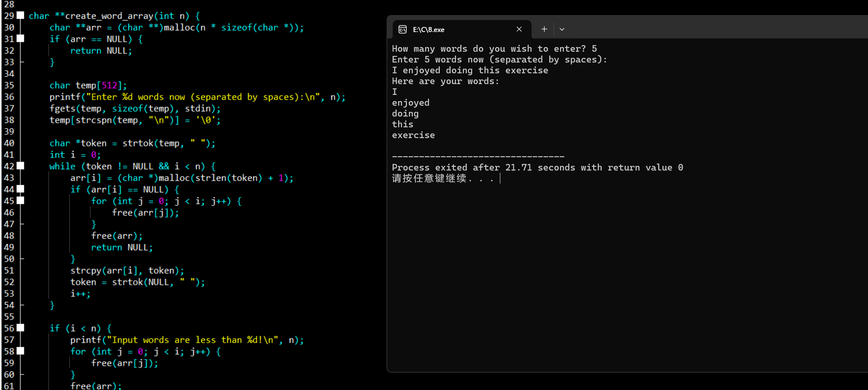Screen dimensions: 868x390
Task: Click line number 51 in the gutter
Action: (9, 270)
